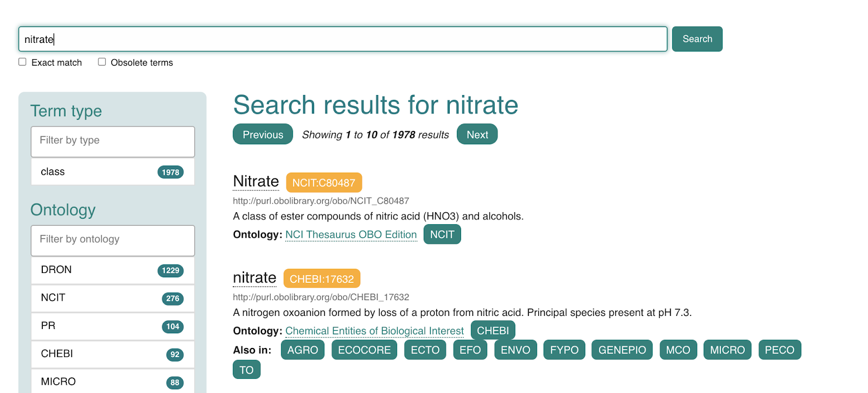Click the CHEBI:17632 identifier badge

pos(322,279)
